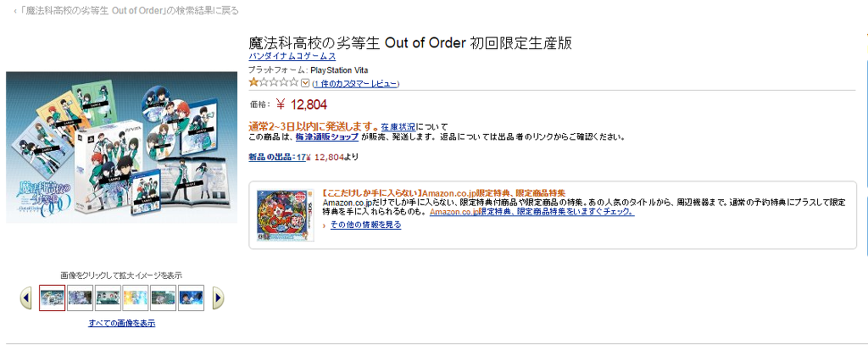This screenshot has height=345, width=868.
Task: Select the sixth gallery thumbnail
Action: click(191, 298)
